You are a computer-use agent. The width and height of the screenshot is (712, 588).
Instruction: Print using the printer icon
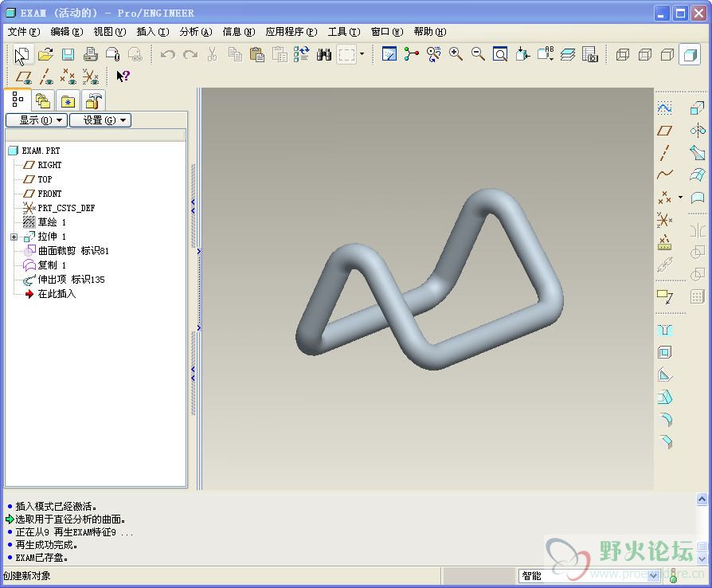tap(90, 54)
